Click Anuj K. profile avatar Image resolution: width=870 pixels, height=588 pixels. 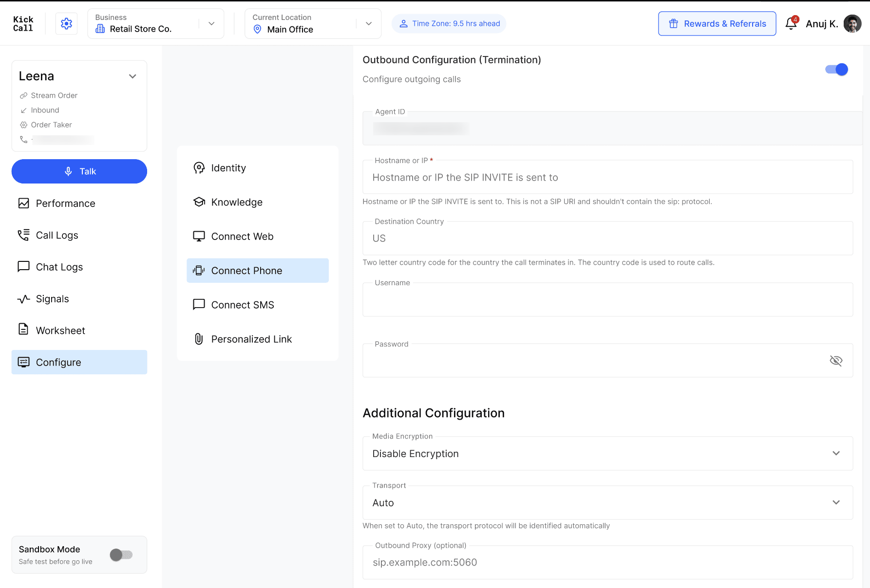click(x=852, y=23)
